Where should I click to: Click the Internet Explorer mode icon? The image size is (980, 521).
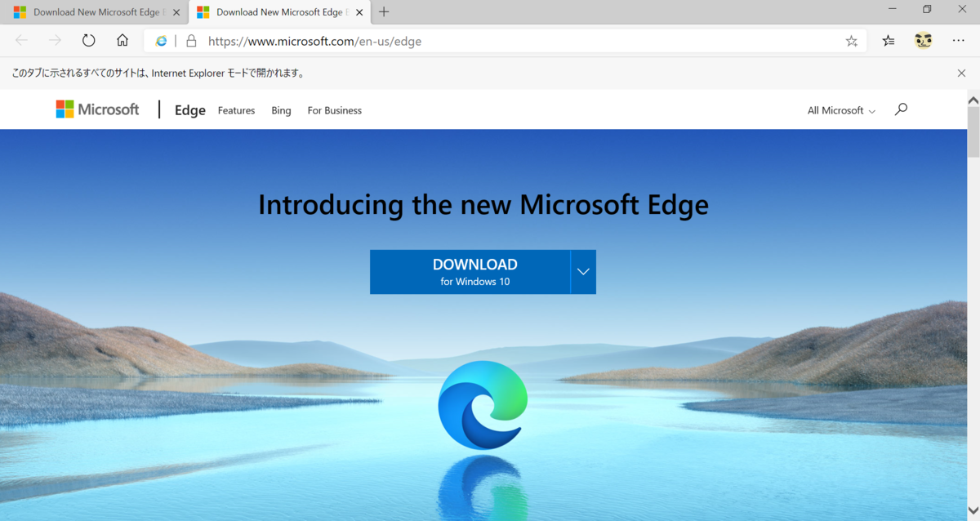coord(161,41)
